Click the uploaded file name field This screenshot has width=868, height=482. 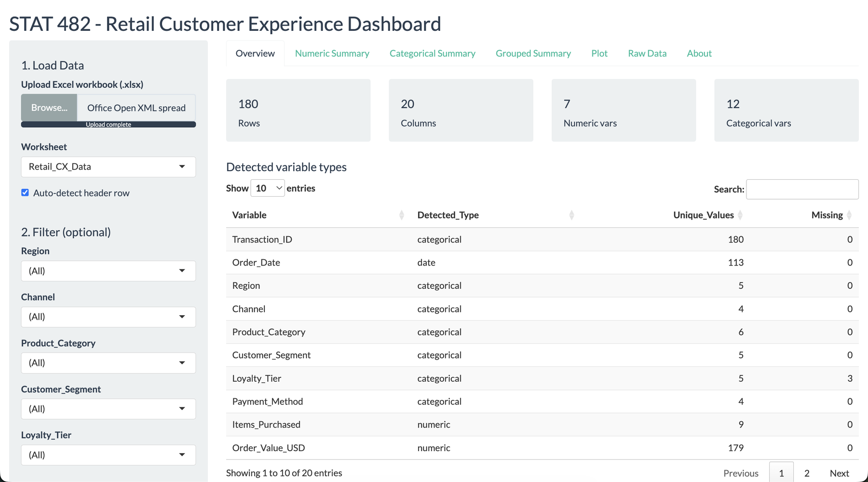click(x=136, y=107)
